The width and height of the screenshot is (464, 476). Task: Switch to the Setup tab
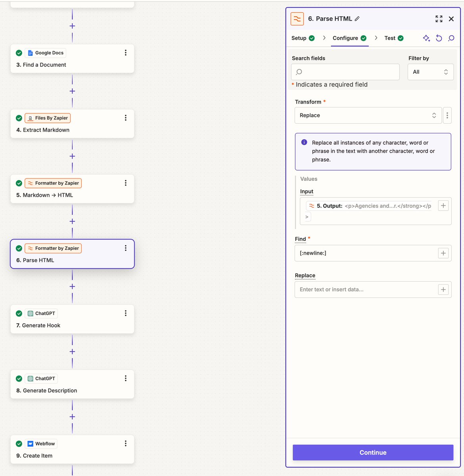[303, 38]
